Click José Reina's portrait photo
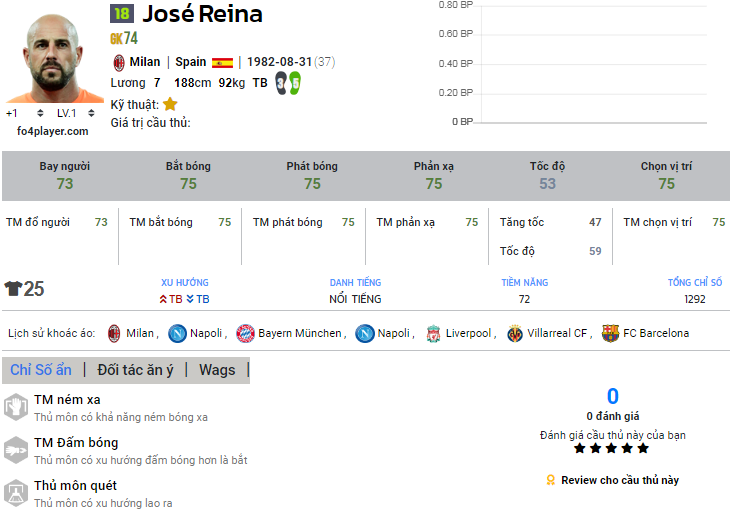The image size is (732, 517). (53, 58)
